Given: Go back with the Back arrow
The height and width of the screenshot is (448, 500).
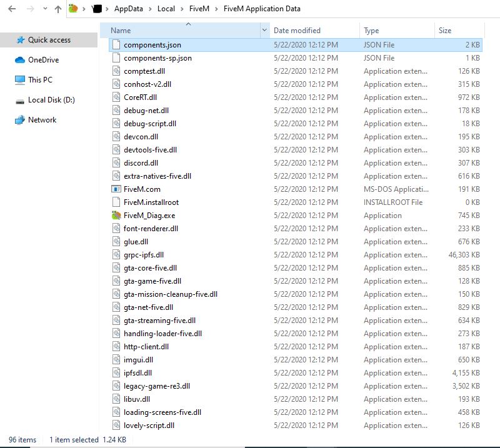Looking at the screenshot, I should tap(12, 9).
